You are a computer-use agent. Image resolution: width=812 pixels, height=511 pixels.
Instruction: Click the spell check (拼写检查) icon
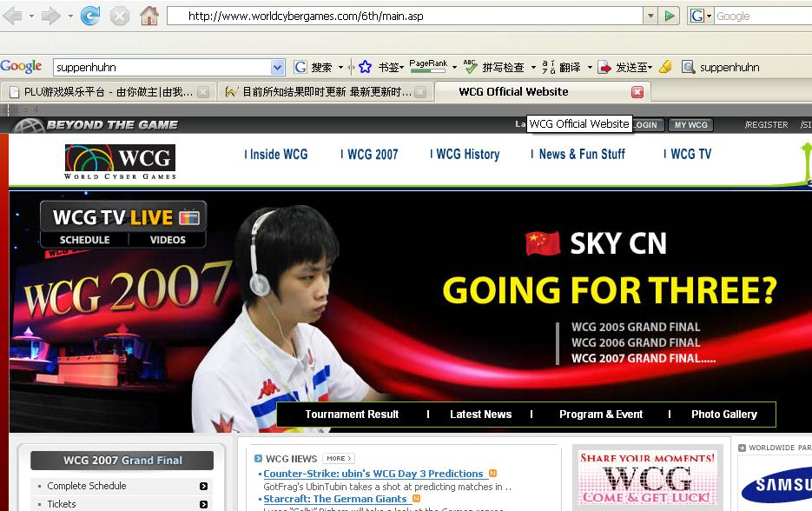tap(470, 66)
